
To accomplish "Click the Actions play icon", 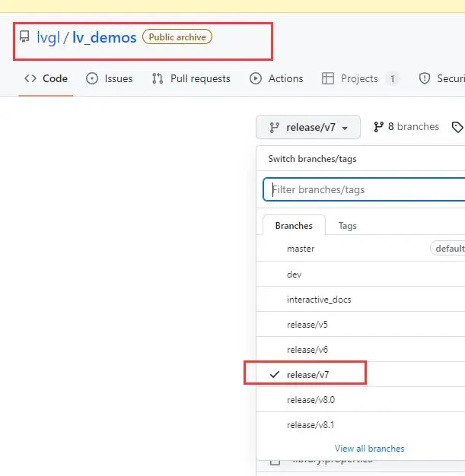I will tap(256, 78).
